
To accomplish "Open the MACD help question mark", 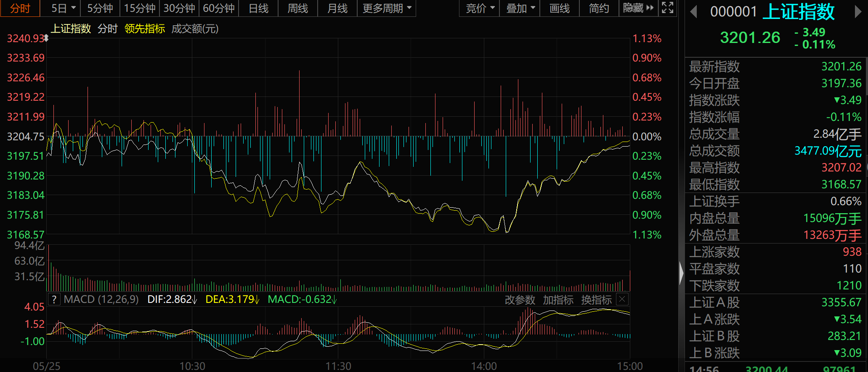I will pyautogui.click(x=54, y=300).
